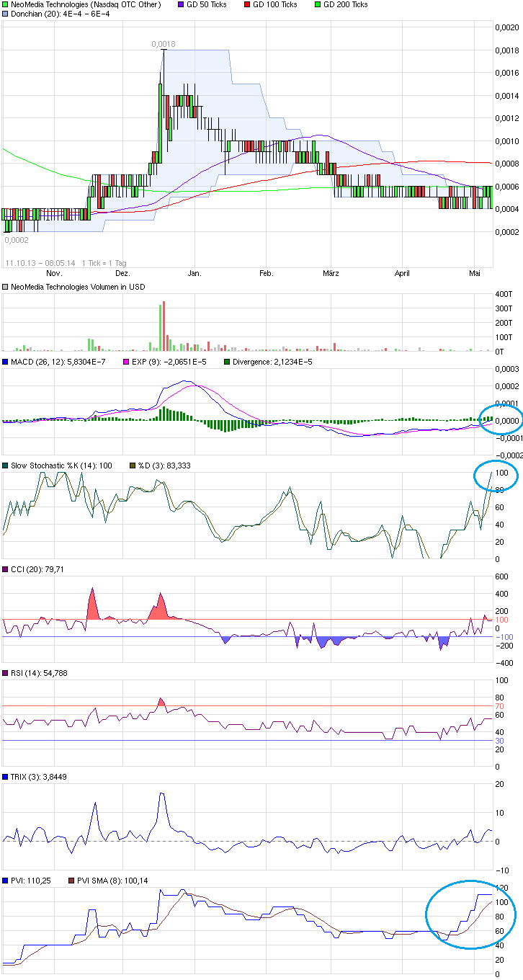
Task: Click the Slow Stochastic %K (14): 100 label
Action: 61,465
